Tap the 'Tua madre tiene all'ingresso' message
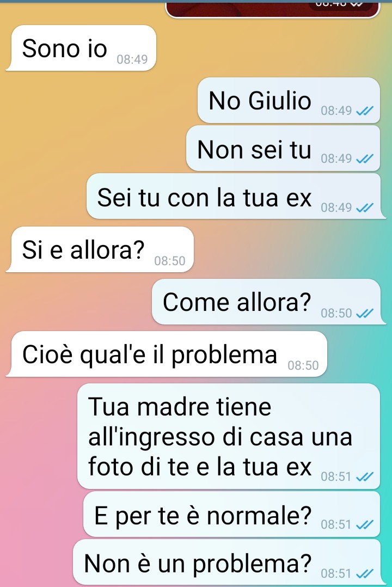This screenshot has height=587, width=392. click(228, 436)
